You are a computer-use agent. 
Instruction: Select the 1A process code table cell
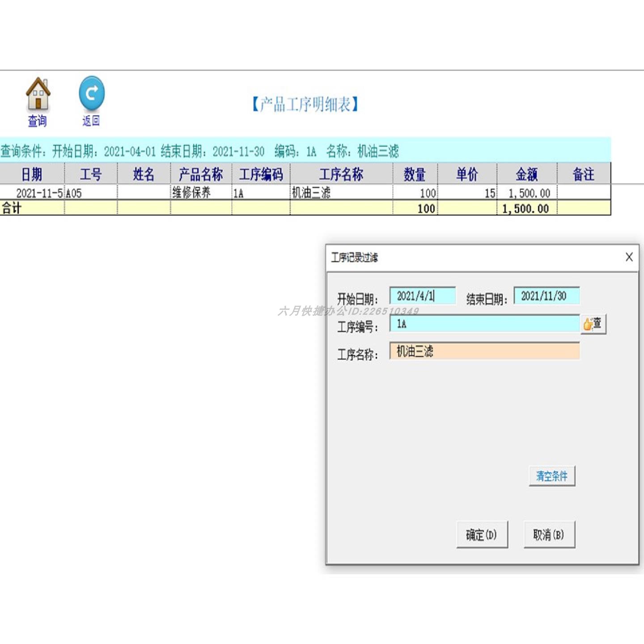pyautogui.click(x=261, y=193)
